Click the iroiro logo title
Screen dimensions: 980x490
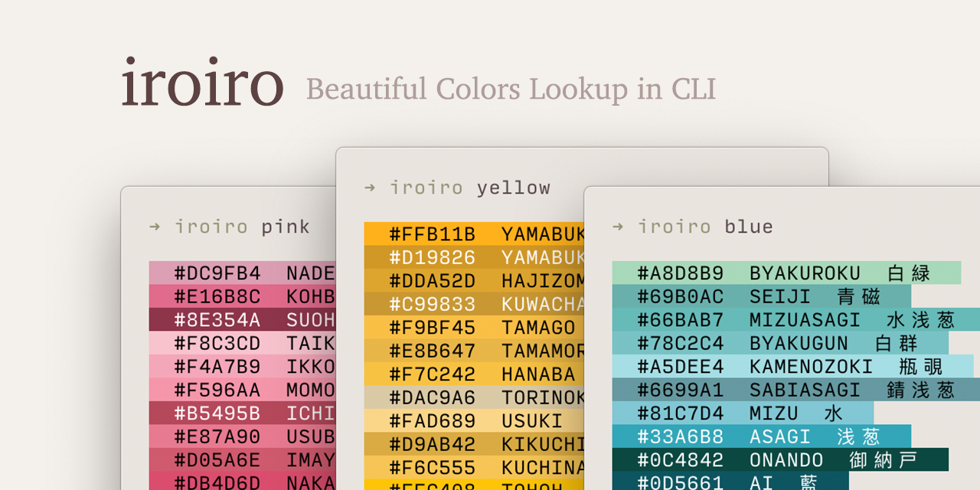coord(202,83)
